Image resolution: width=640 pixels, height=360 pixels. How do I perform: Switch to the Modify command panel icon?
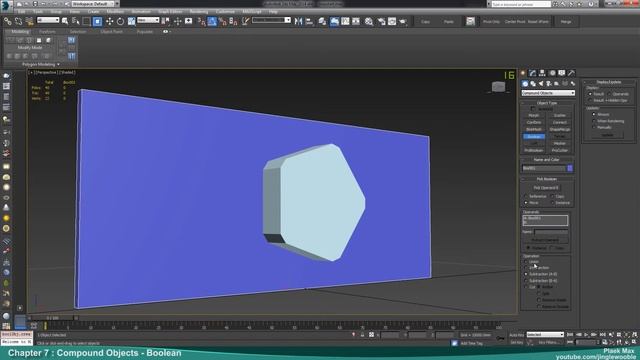click(x=533, y=73)
